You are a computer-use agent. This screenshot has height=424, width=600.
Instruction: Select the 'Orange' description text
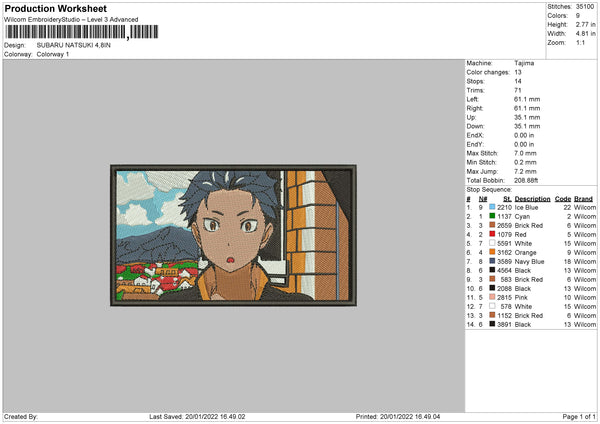(525, 253)
